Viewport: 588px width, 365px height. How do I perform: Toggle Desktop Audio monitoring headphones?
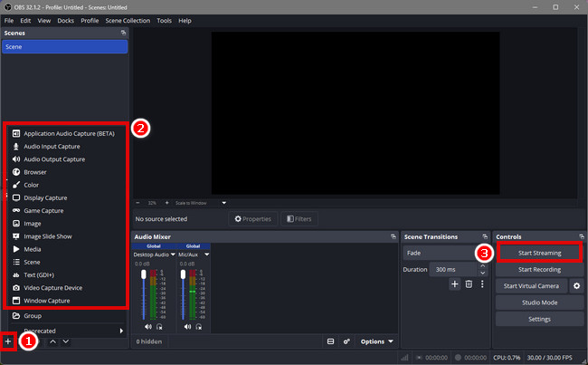159,327
